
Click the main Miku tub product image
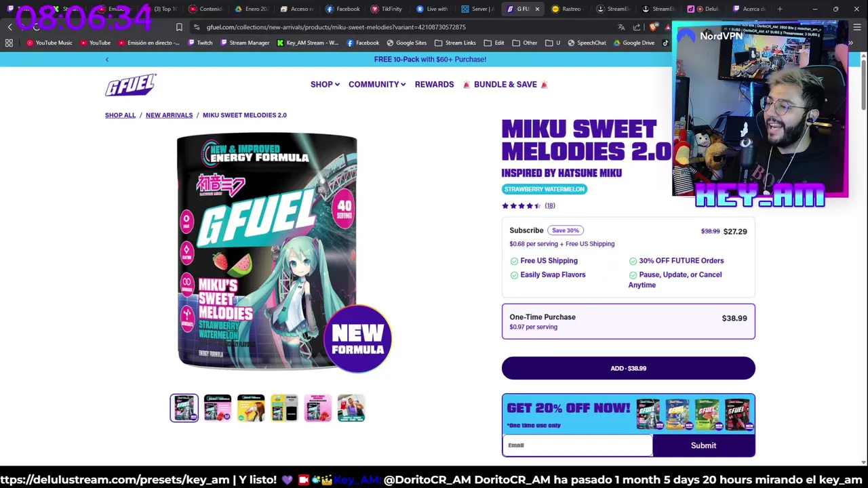[267, 252]
